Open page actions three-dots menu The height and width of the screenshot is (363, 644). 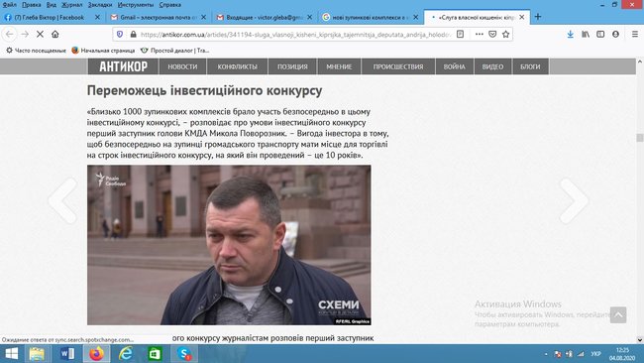[x=479, y=34]
